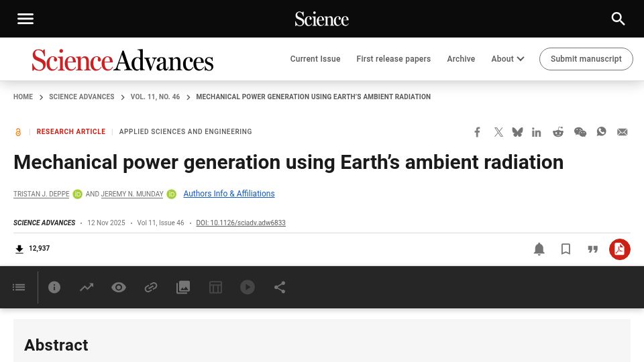Download the article PDF
This screenshot has width=644, height=362.
point(619,249)
